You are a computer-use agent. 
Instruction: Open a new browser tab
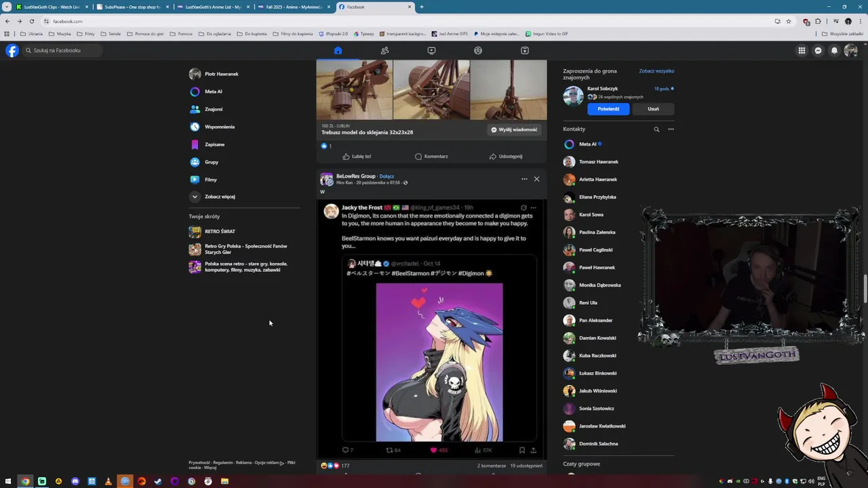(421, 7)
